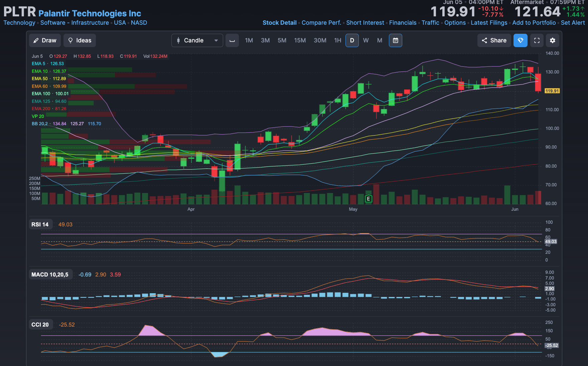
Task: Enter fullscreen chart mode
Action: [x=537, y=40]
